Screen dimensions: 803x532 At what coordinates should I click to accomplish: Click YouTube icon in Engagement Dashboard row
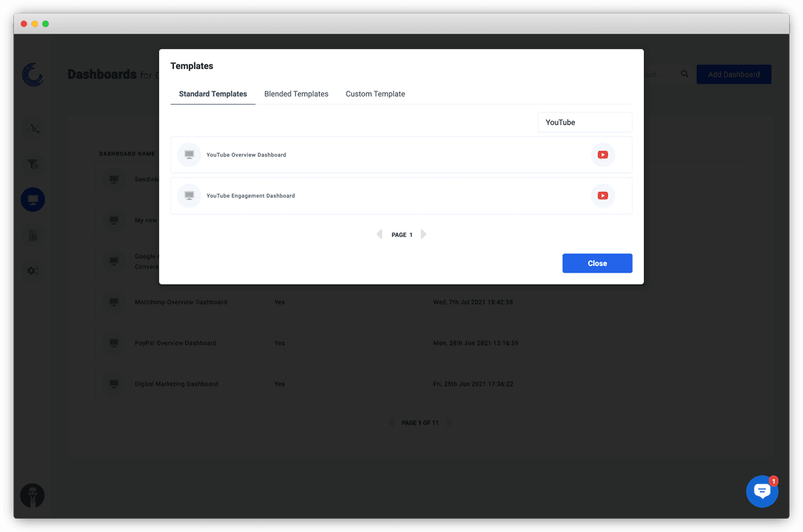point(603,195)
